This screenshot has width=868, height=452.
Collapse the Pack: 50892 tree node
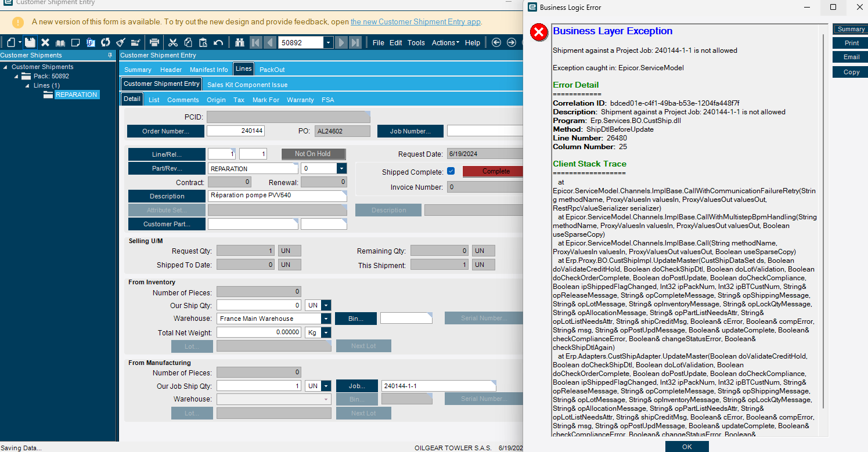(16, 76)
